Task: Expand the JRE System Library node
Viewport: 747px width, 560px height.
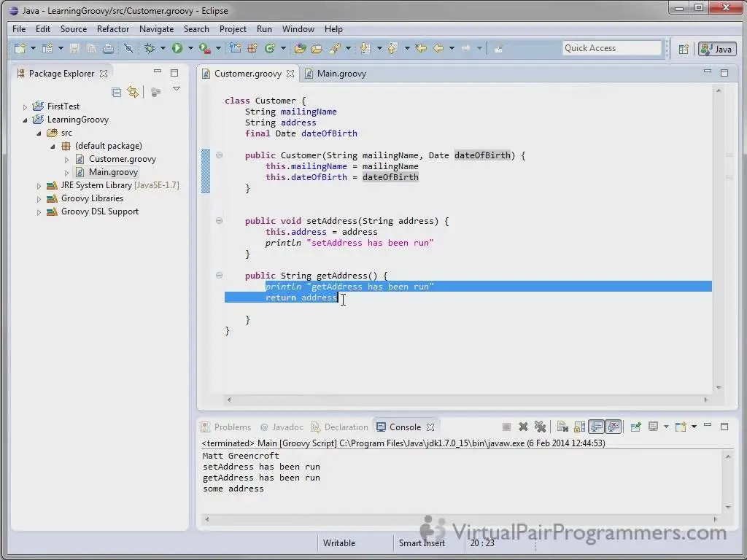Action: 39,186
